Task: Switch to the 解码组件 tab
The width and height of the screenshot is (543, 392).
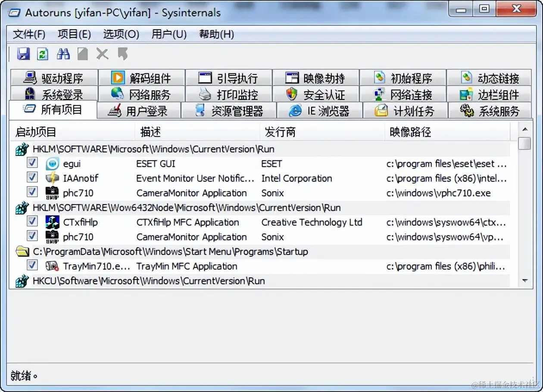Action: point(142,78)
